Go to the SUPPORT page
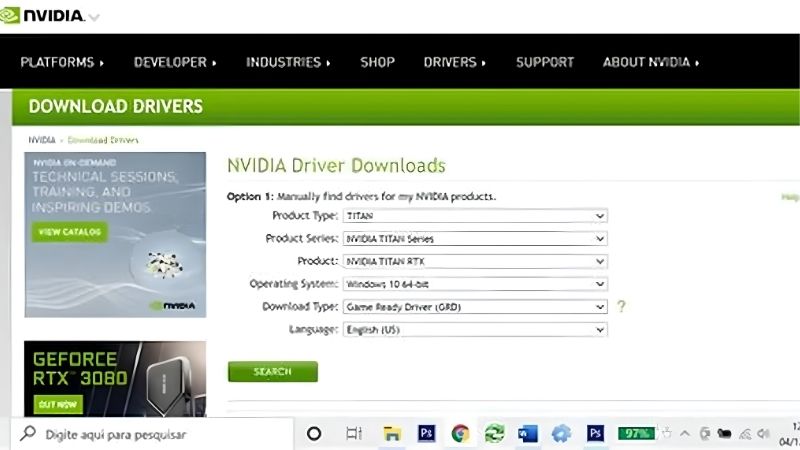 tap(545, 62)
